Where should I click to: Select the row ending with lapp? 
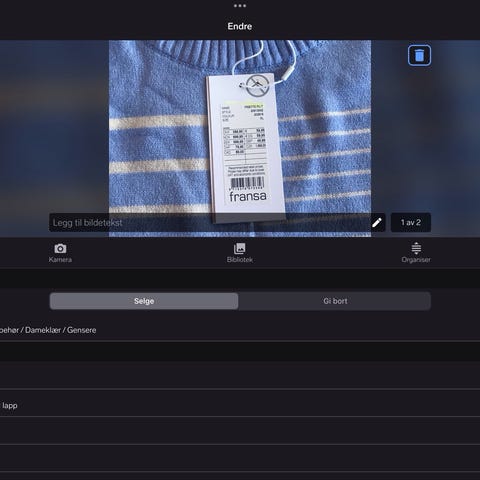pyautogui.click(x=240, y=405)
